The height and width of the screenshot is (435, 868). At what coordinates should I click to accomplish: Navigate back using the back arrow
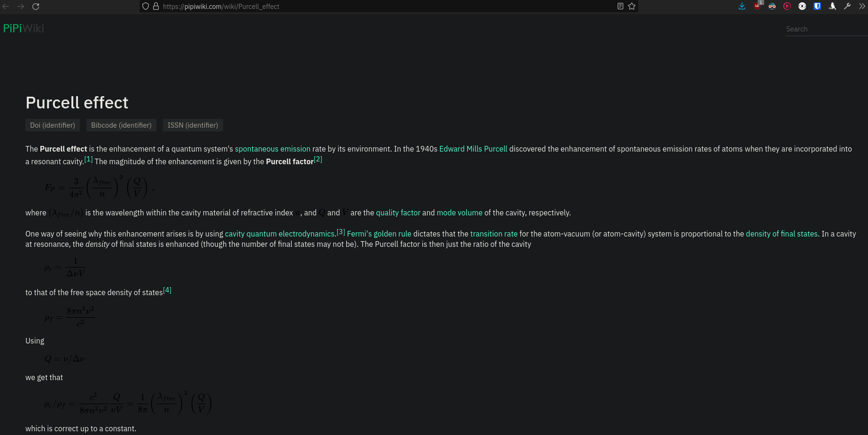click(6, 6)
